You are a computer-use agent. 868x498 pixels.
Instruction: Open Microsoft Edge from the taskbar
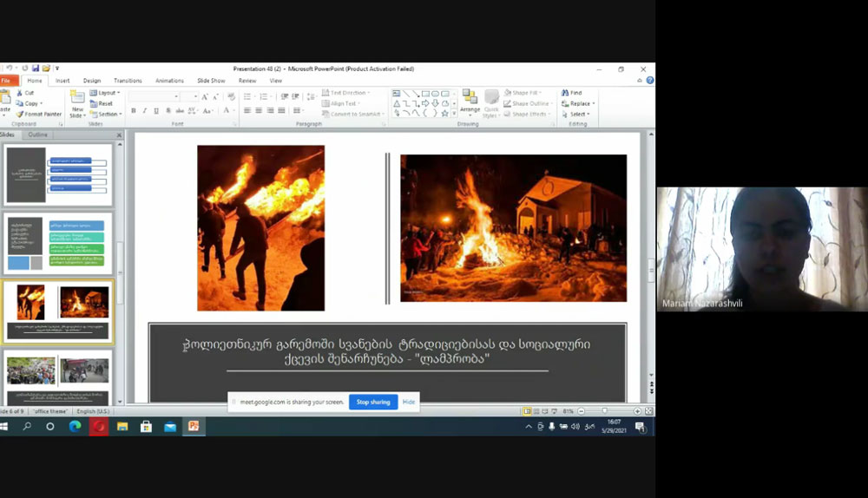(x=75, y=426)
